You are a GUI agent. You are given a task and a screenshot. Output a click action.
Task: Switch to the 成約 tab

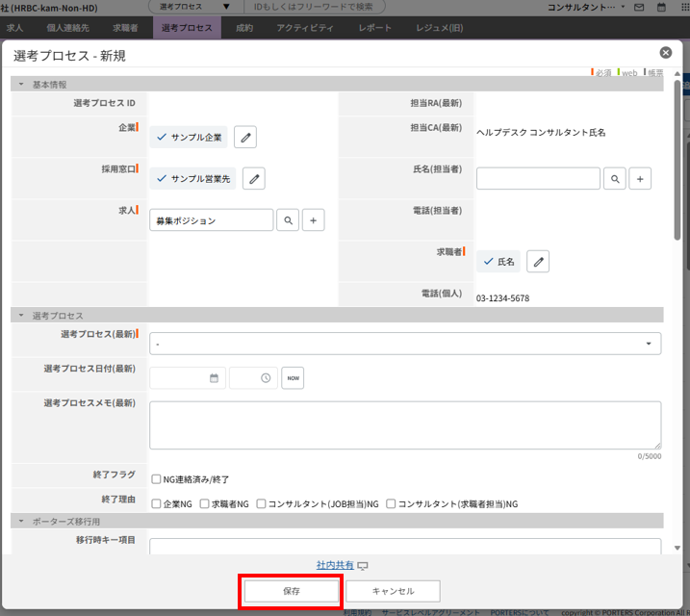tap(243, 29)
